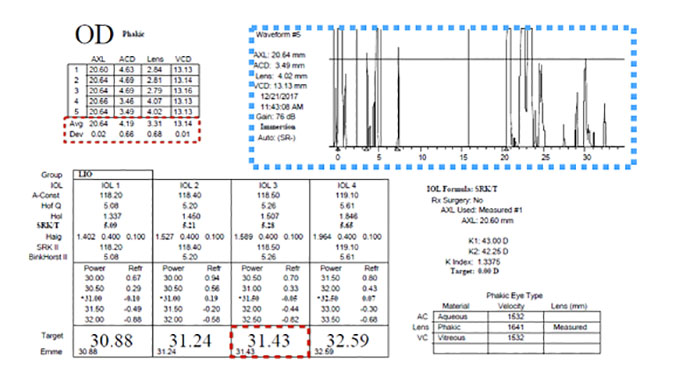This screenshot has width=700, height=380.
Task: Select measurement row 1 in the AXL table
Action: coord(133,70)
